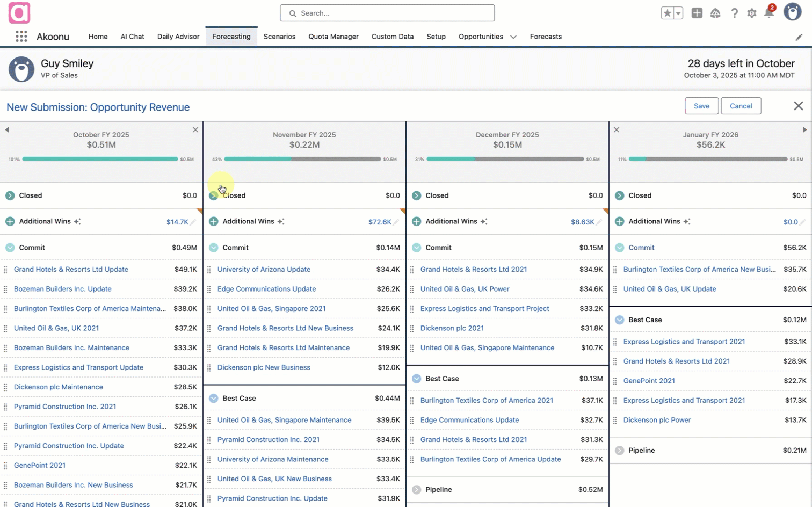812x507 pixels.
Task: Click the notifications bell icon
Action: click(769, 13)
